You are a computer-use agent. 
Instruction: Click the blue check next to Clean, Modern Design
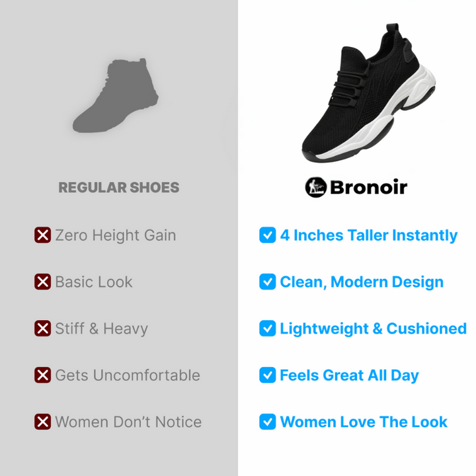(268, 282)
